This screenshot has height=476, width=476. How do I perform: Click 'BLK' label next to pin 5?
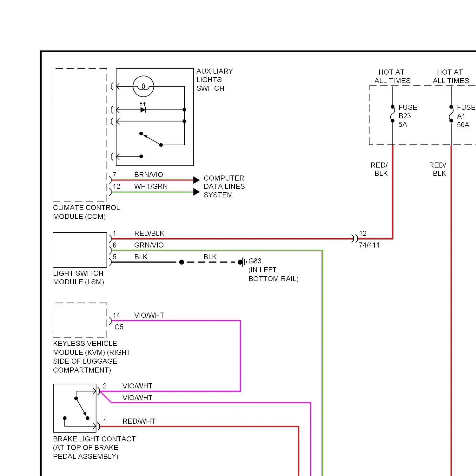[x=141, y=257]
